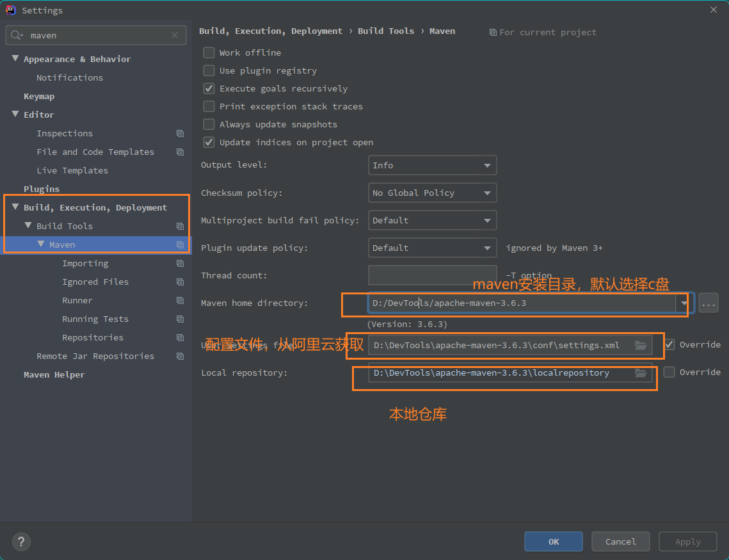Check Override for Local repository
The image size is (729, 560).
coord(669,372)
